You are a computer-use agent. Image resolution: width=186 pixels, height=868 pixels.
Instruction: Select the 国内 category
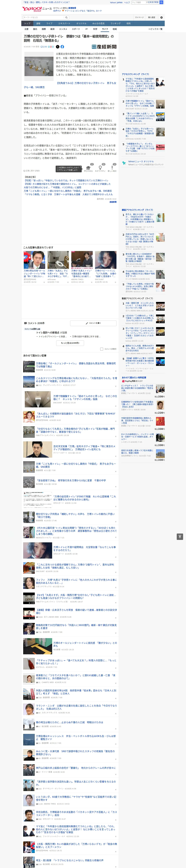tap(35, 29)
